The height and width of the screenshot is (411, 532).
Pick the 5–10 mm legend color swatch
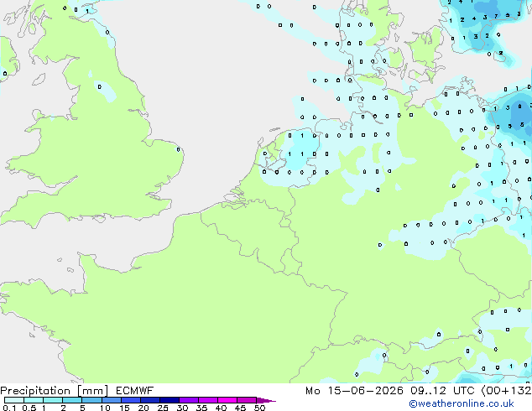point(91,400)
